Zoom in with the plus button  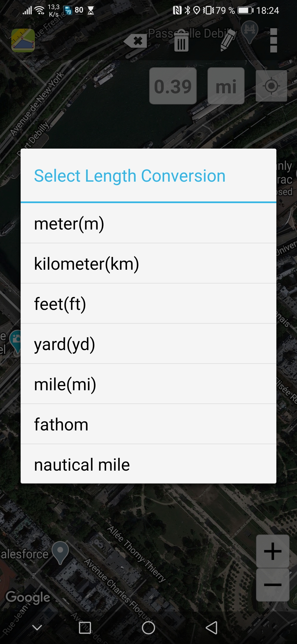(273, 551)
